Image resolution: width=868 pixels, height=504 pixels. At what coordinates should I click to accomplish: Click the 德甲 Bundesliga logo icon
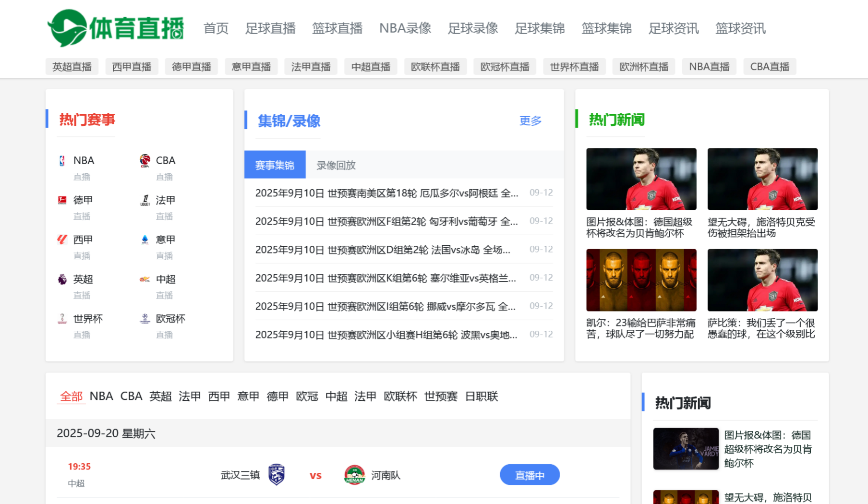62,200
